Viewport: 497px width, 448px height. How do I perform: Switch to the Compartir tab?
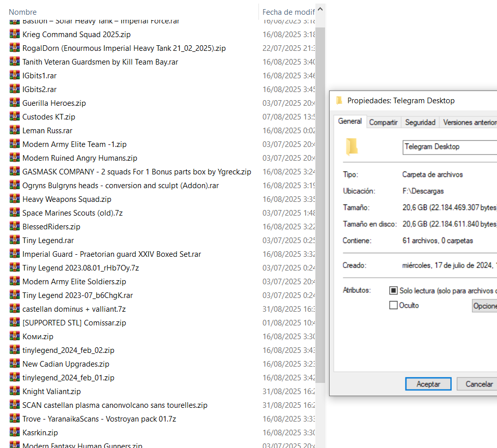(383, 122)
